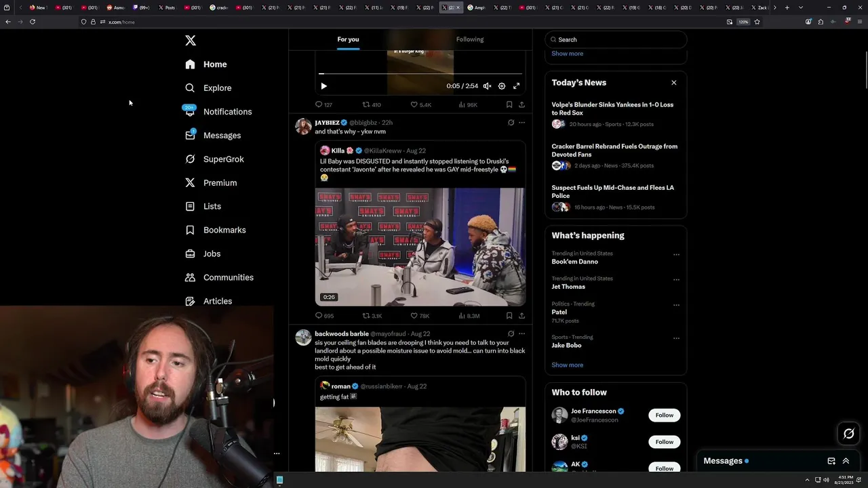
Task: Bookmark the top video post
Action: (x=509, y=105)
